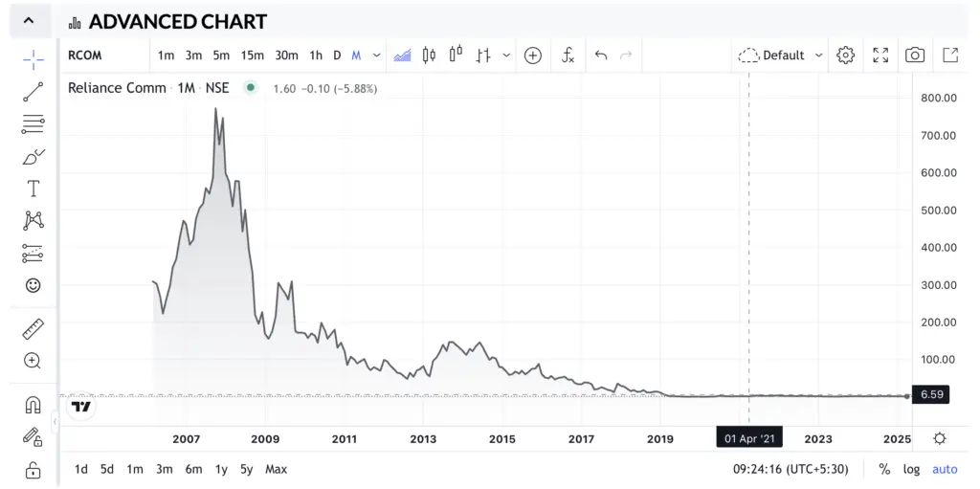Collapse the Advanced Chart panel chevron
Viewport: 980px width, 489px height.
tap(29, 20)
